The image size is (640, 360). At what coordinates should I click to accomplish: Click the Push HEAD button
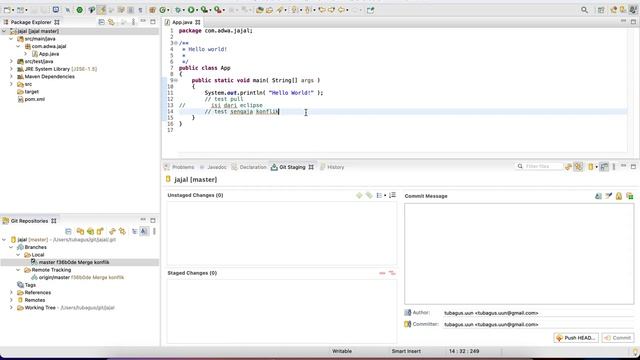tap(576, 338)
